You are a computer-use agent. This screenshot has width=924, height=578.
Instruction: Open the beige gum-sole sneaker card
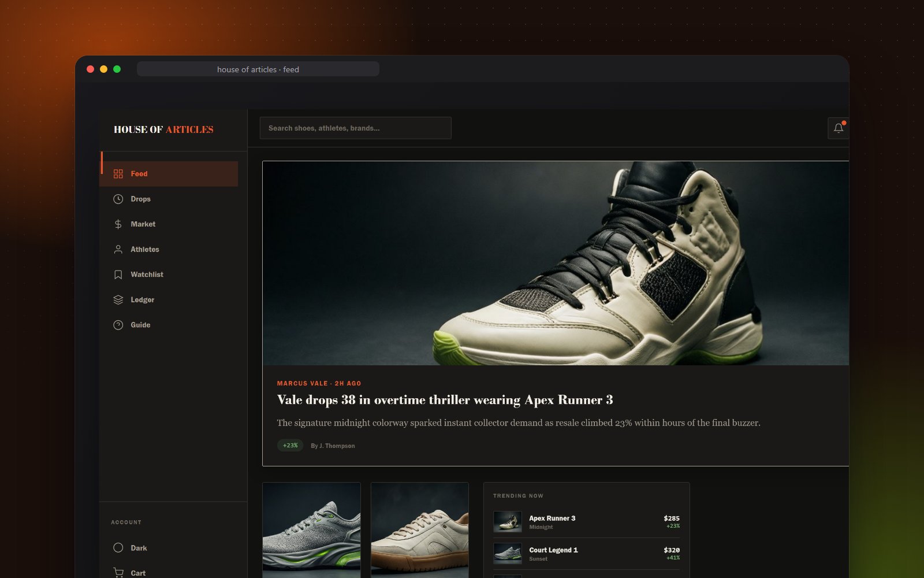pos(420,530)
